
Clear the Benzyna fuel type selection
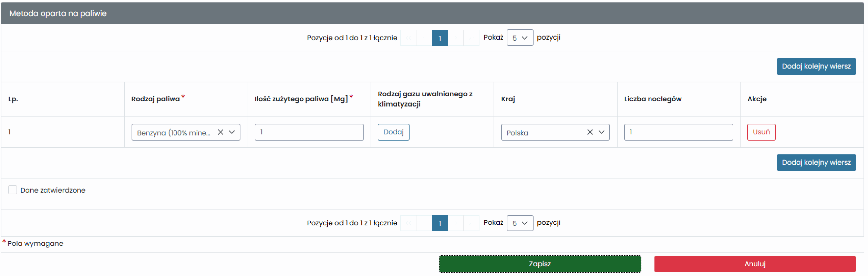point(220,132)
